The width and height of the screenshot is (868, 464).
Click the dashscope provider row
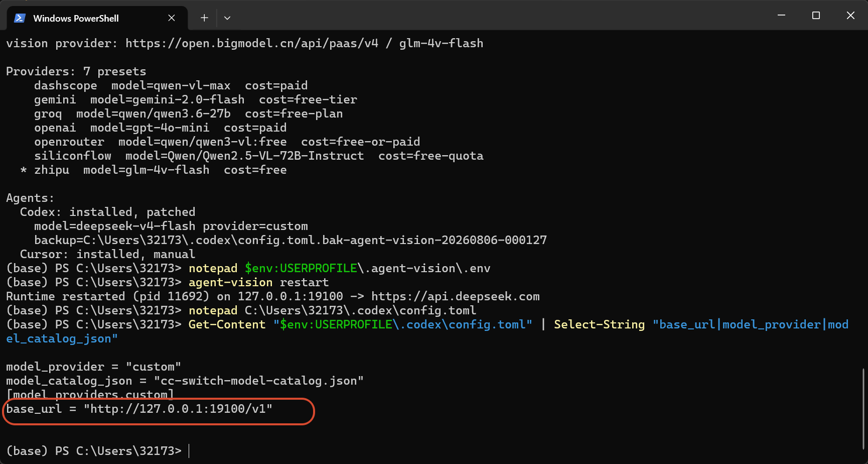171,86
